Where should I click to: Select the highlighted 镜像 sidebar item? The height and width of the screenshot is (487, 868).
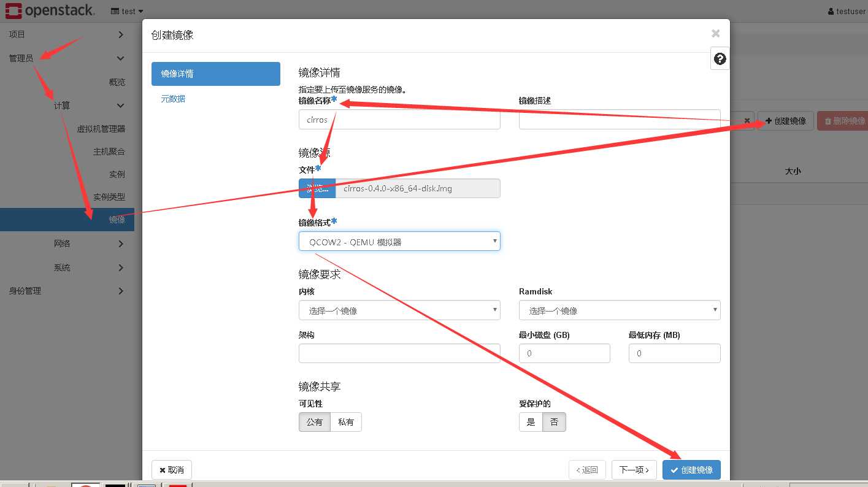pos(67,220)
